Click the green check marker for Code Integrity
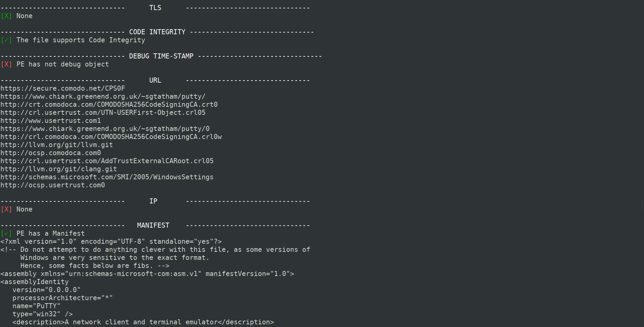This screenshot has width=644, height=327. [x=6, y=40]
